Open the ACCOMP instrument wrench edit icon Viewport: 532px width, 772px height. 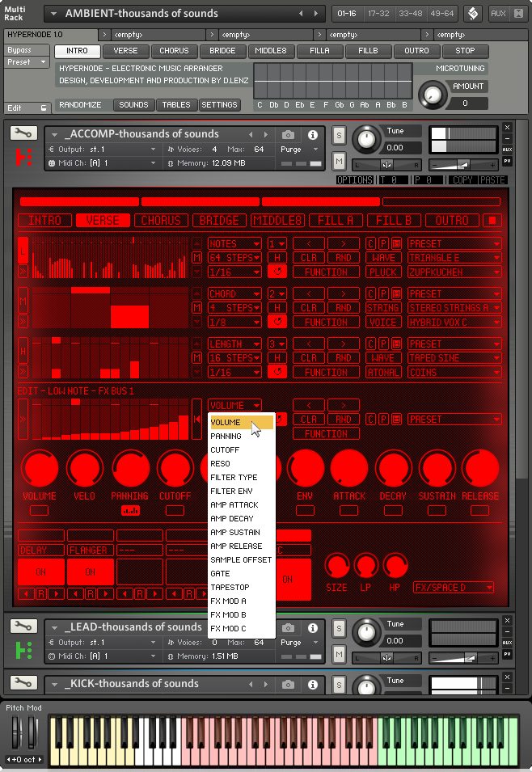[x=23, y=133]
